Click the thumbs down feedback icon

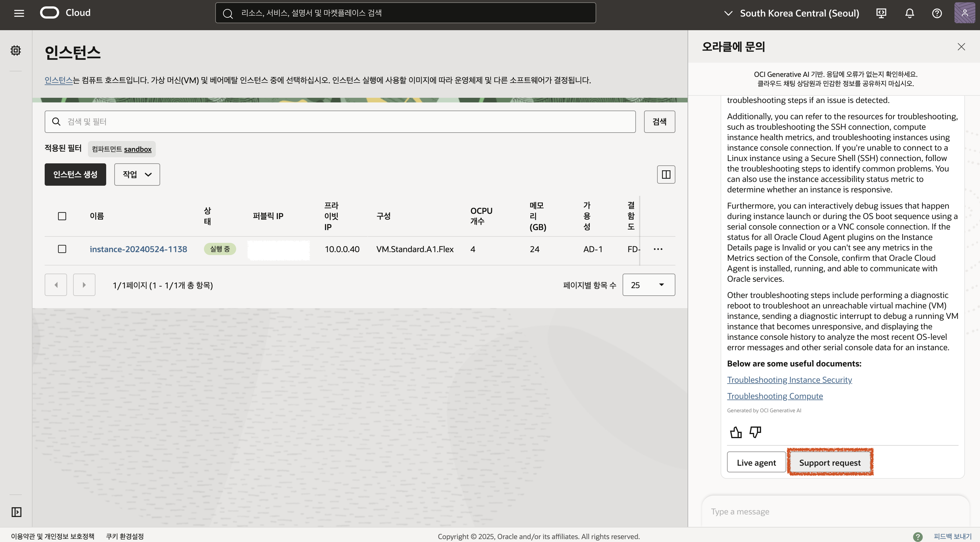755,432
